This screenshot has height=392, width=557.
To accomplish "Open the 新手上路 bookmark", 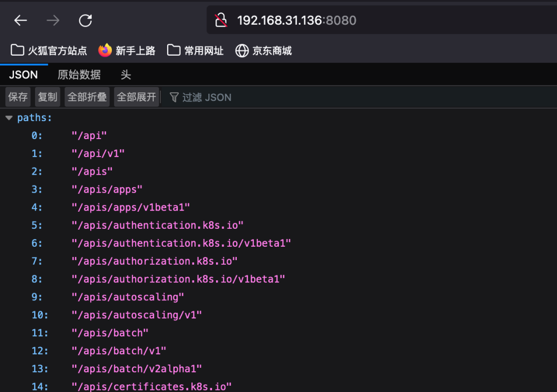I will coord(127,50).
